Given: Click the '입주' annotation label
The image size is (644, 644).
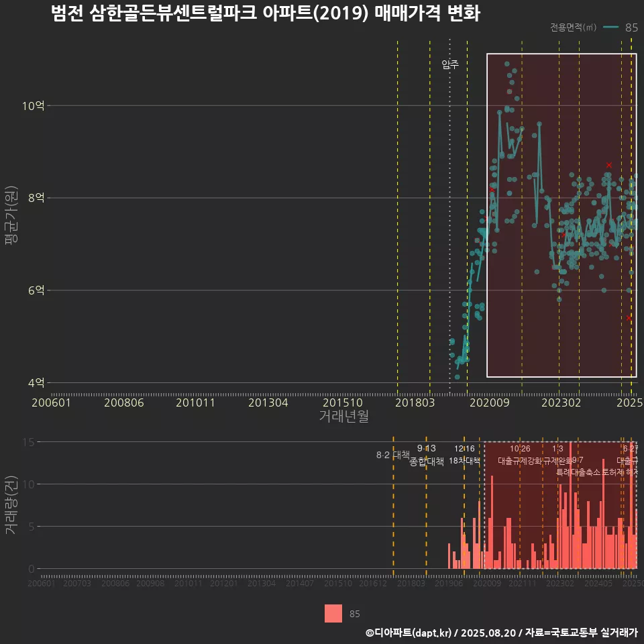Looking at the screenshot, I should 449,64.
